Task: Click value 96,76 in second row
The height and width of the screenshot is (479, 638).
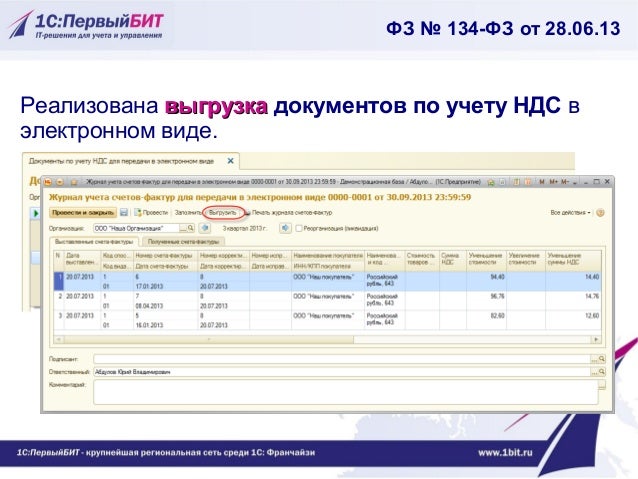Action: [x=497, y=296]
